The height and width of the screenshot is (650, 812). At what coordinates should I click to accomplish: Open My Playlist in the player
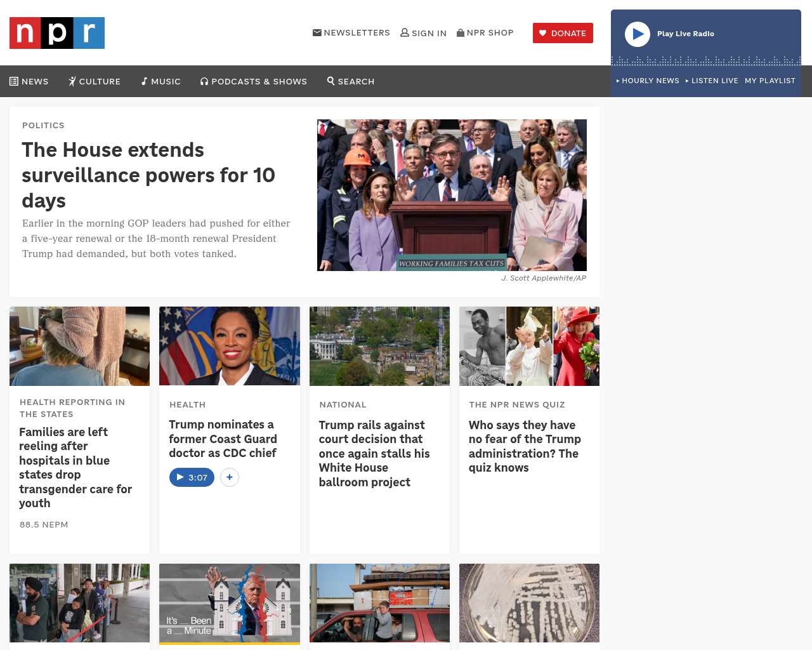[770, 81]
